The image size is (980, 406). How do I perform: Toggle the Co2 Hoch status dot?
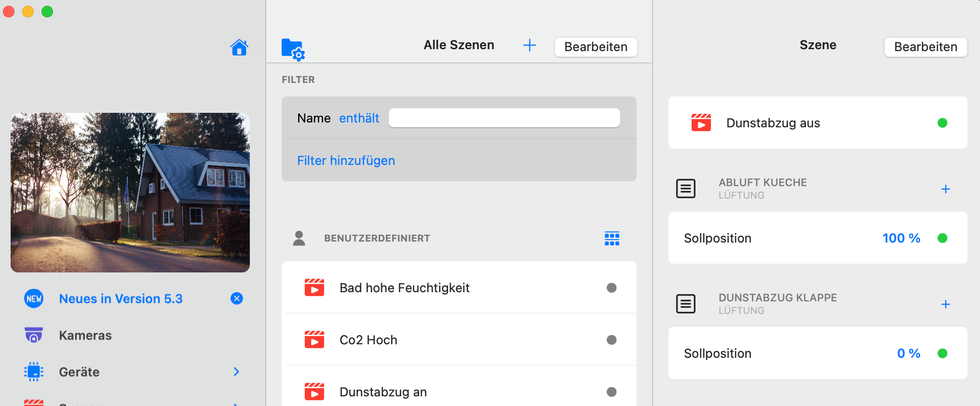pyautogui.click(x=611, y=340)
